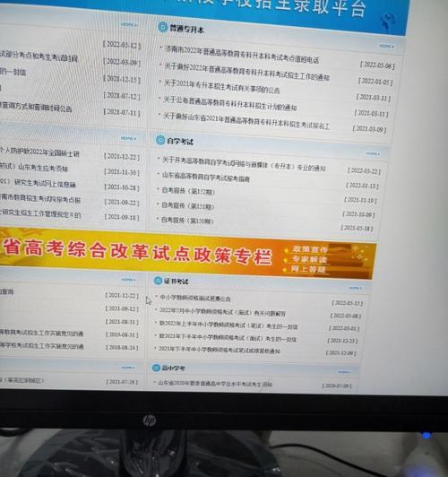448x477 pixels.
Task: Click the date [2022-03-09]
Action: 122,62
